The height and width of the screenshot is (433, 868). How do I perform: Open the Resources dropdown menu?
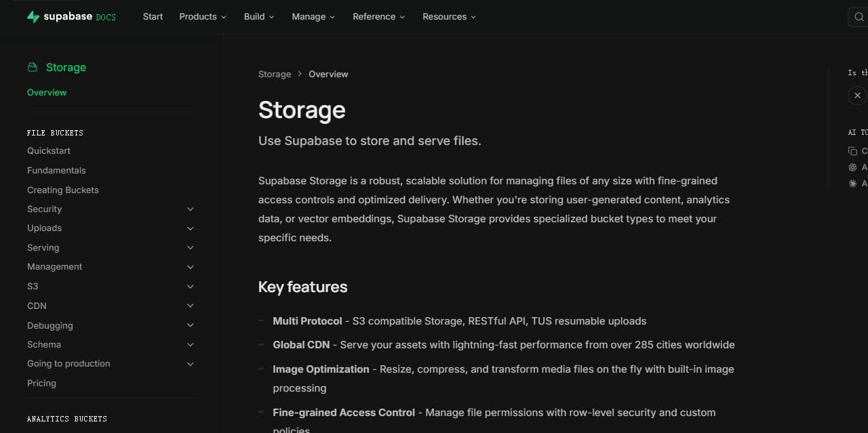(x=449, y=17)
